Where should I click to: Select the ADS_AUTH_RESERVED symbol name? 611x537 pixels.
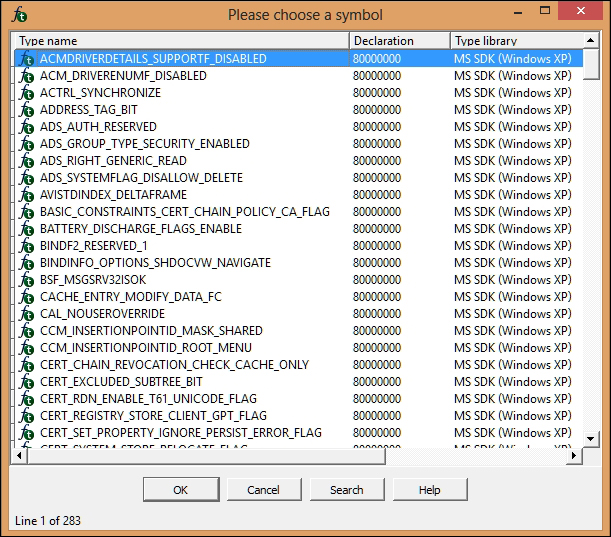98,127
